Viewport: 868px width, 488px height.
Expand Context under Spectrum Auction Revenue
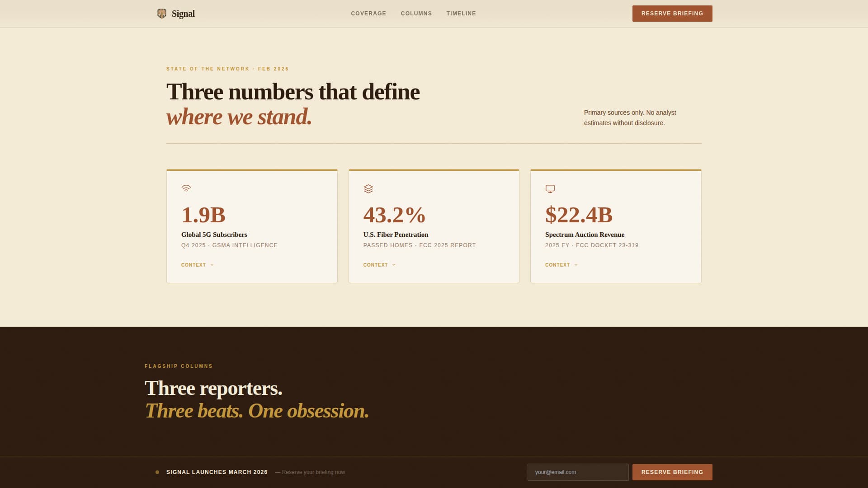561,265
